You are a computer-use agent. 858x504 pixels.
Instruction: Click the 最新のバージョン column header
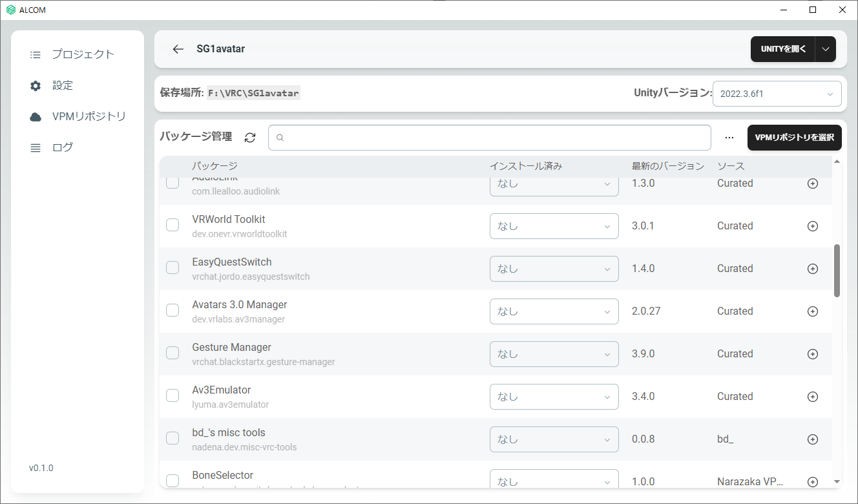click(668, 166)
